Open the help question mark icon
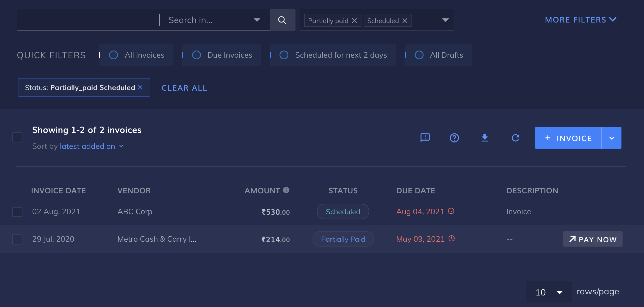The height and width of the screenshot is (307, 644). pos(454,138)
